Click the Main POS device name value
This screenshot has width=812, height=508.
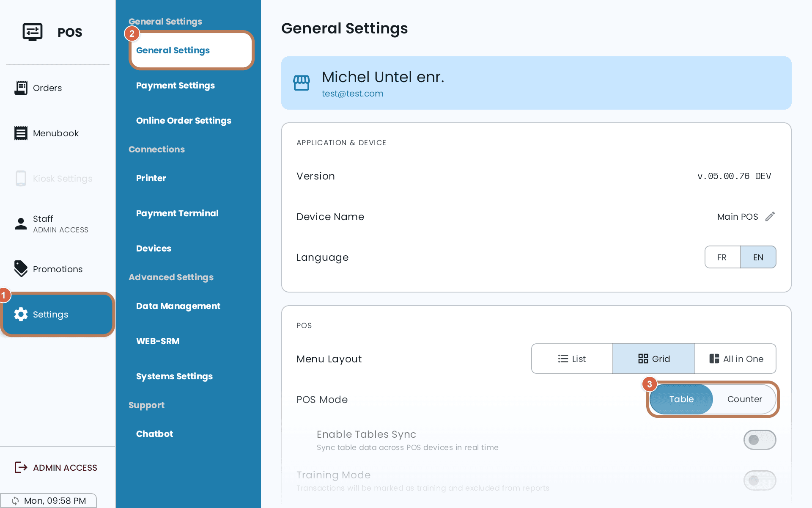click(x=738, y=216)
